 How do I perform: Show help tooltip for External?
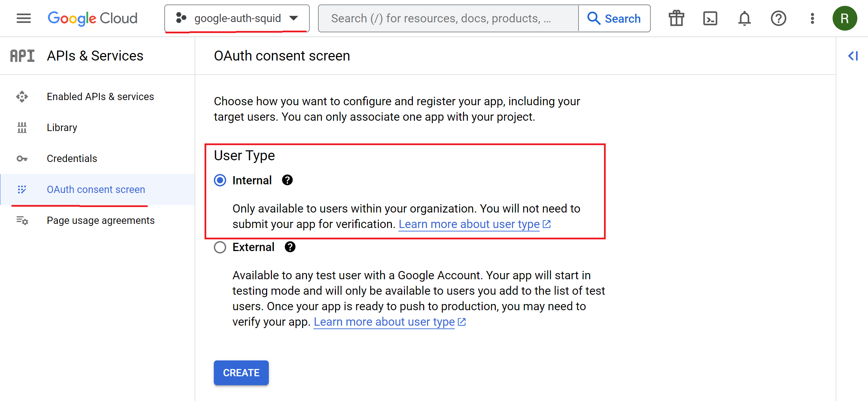pyautogui.click(x=290, y=247)
